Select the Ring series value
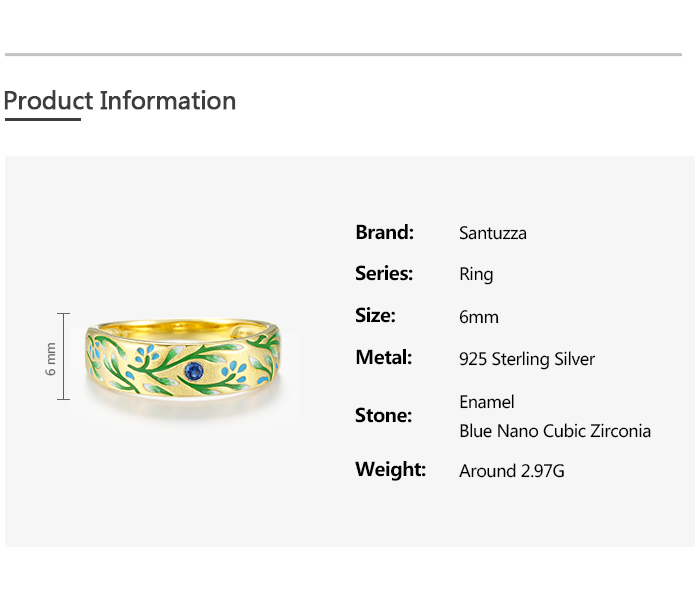The image size is (700, 607). coord(476,275)
